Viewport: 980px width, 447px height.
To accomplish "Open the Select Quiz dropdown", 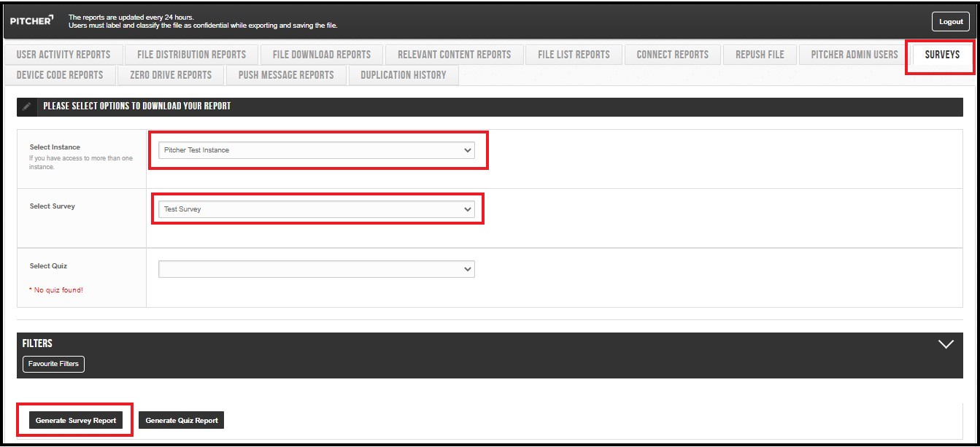I will 316,269.
